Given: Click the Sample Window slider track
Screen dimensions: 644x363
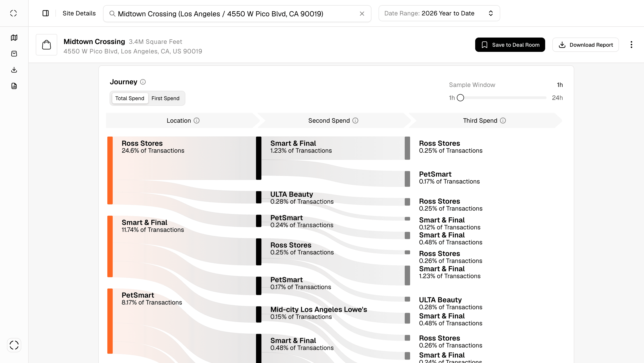Looking at the screenshot, I should [x=503, y=98].
